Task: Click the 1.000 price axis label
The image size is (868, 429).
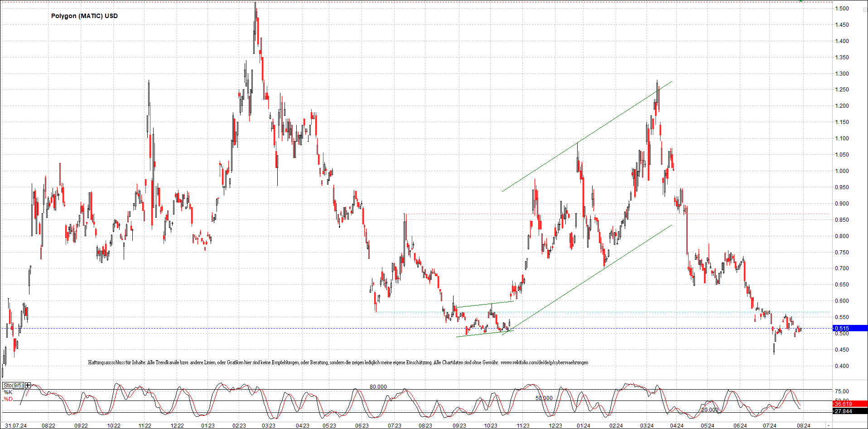Action: [x=842, y=171]
